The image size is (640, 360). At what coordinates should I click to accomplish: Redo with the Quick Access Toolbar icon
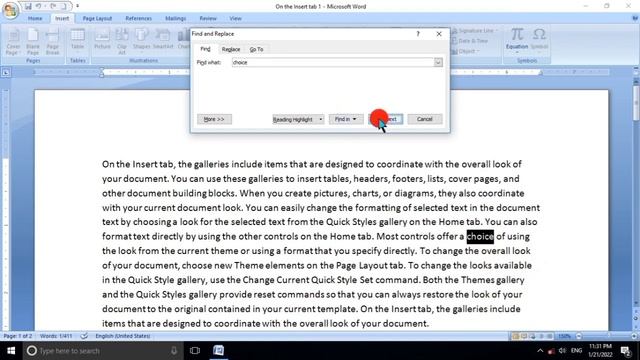[x=53, y=7]
